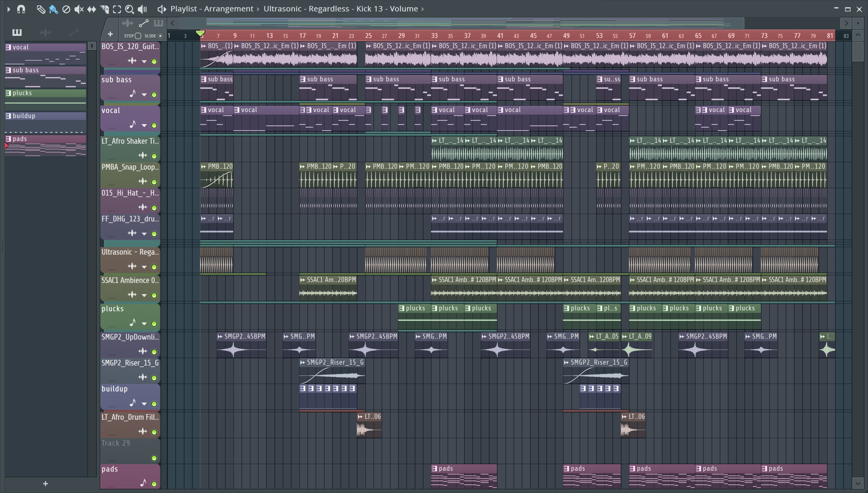Image resolution: width=868 pixels, height=493 pixels.
Task: Open the playlist options menu arrow
Action: tap(8, 9)
